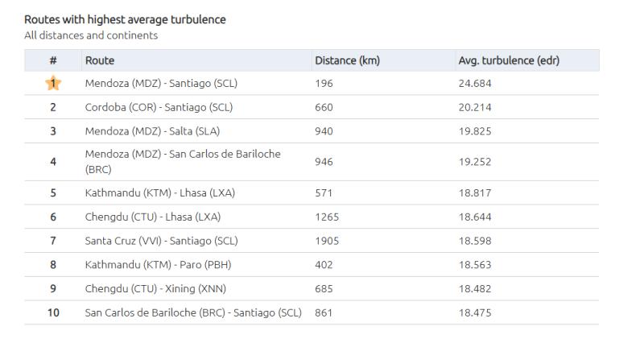Click the Distance (km) column header
Screen dimensions: 644x339
(347, 60)
